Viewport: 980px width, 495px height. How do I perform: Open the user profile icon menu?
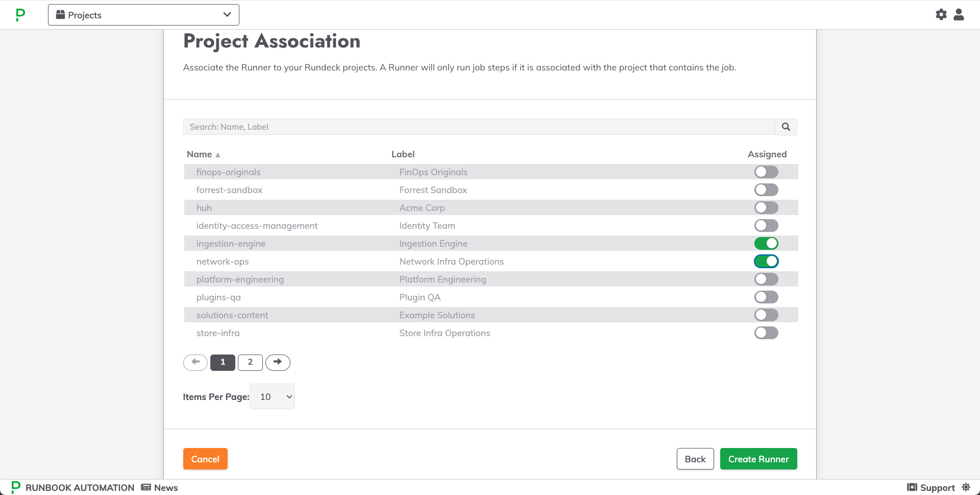tap(959, 15)
